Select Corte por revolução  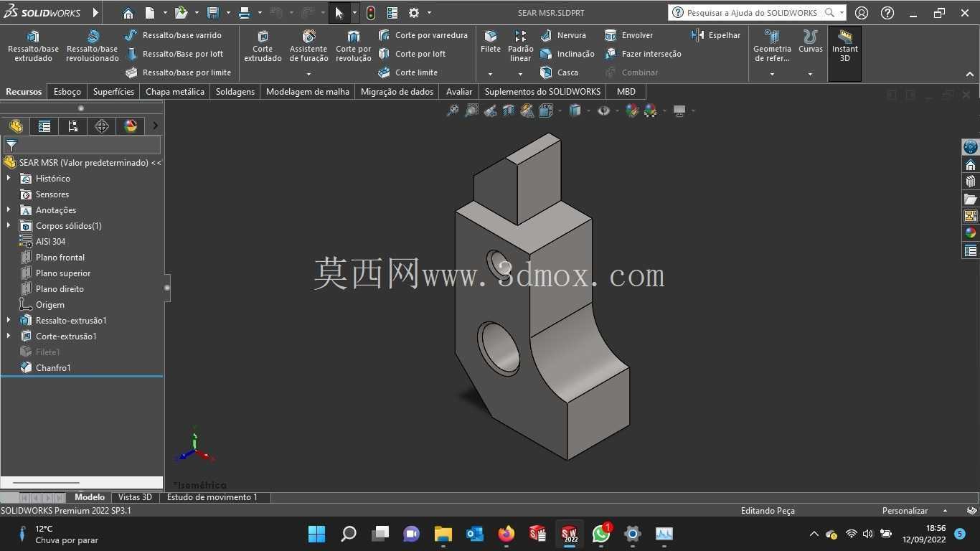coord(354,47)
